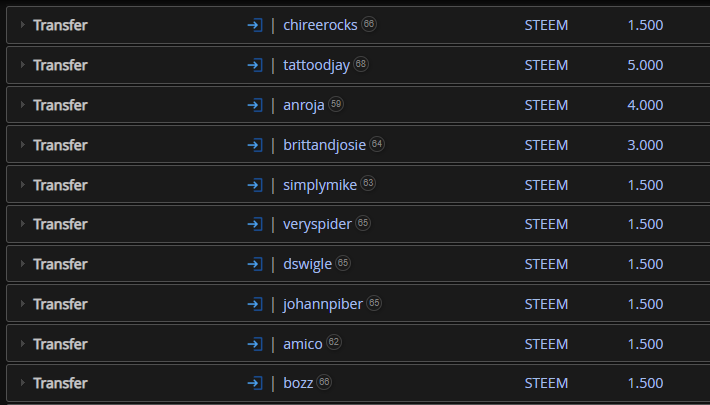Image resolution: width=710 pixels, height=405 pixels.
Task: Click incoming transfer icon beside simplymike
Action: [x=255, y=185]
